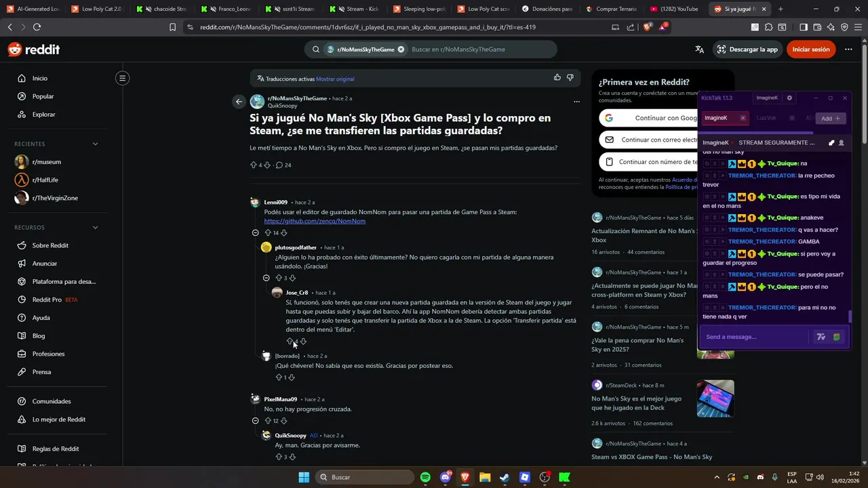Rate the translation with thumbs down
868x488 pixels.
tap(570, 78)
